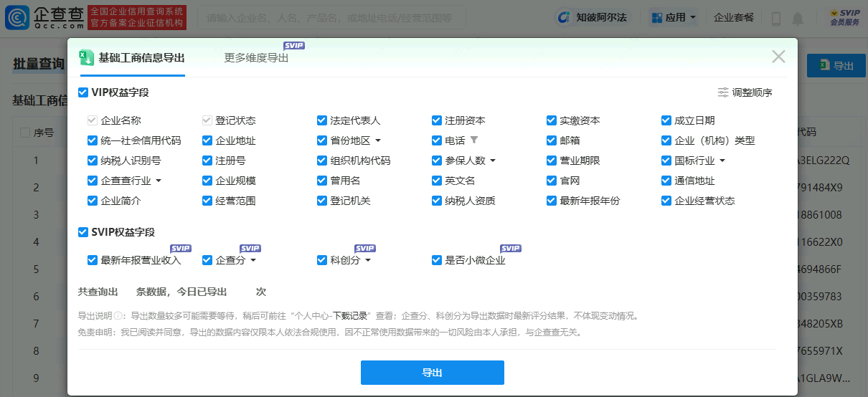
Task: Expand the 省份地区 dropdown arrow
Action: click(x=378, y=140)
